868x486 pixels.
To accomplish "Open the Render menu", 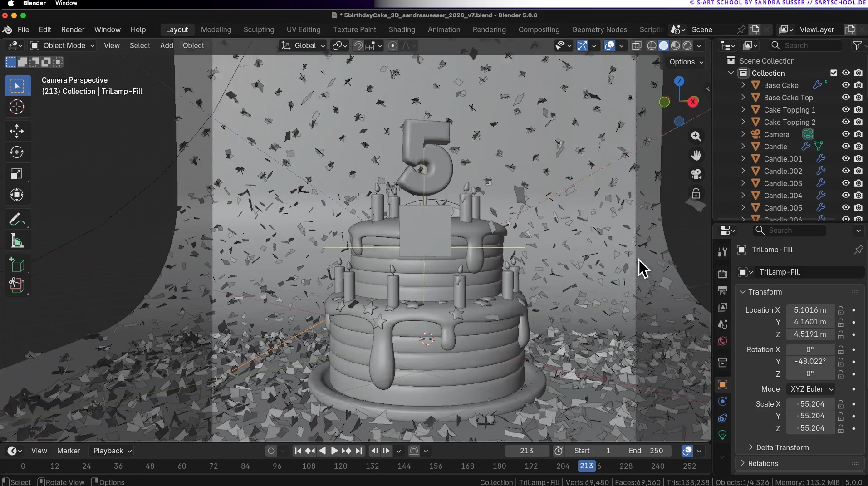I will 73,29.
